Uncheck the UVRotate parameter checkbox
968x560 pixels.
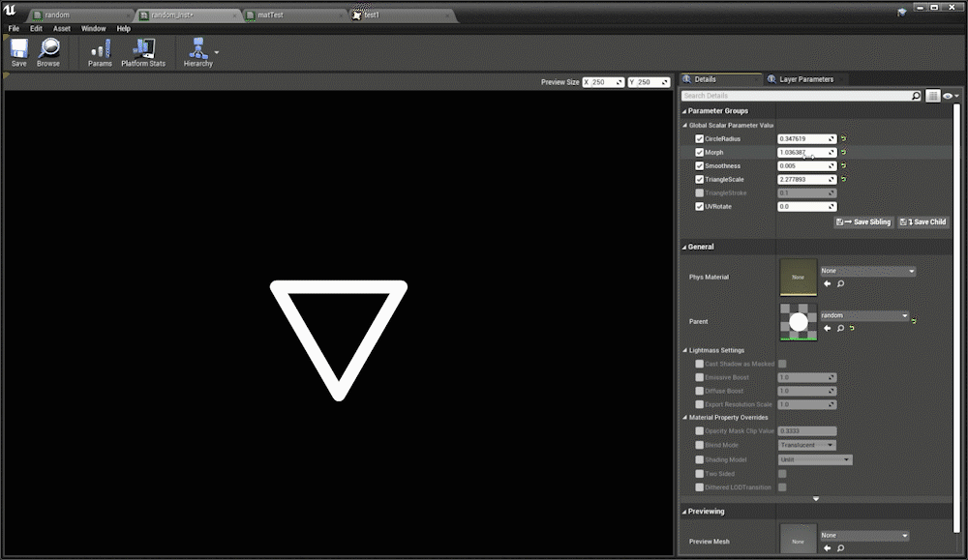point(700,207)
